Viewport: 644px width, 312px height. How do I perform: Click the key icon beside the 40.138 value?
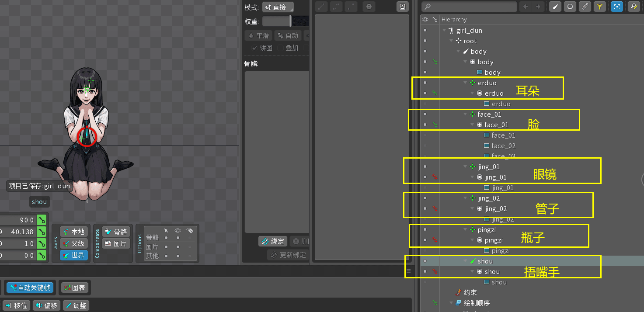tap(42, 232)
